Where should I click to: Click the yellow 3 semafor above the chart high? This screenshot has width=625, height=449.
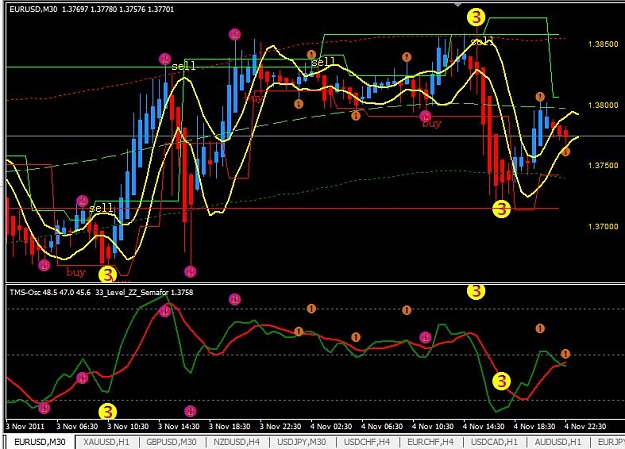point(476,17)
